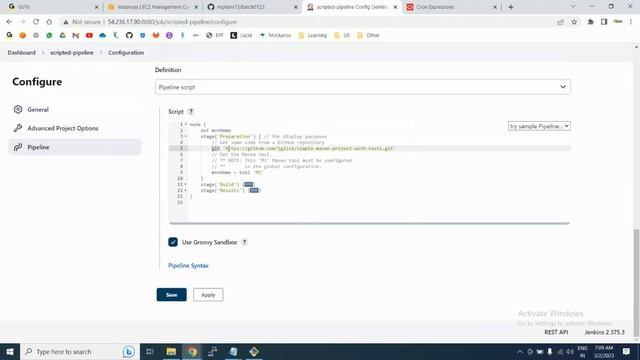Open the browser home icon
The height and width of the screenshot is (360, 640).
point(49,22)
